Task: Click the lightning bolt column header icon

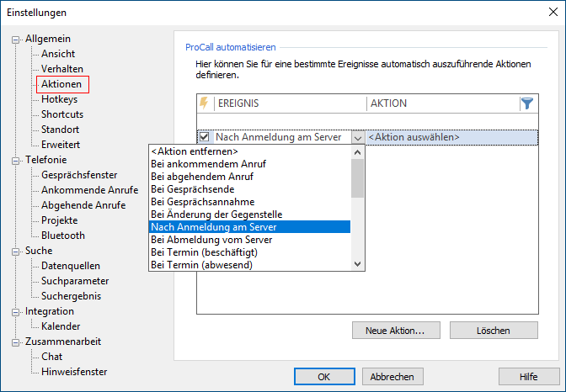Action: pos(203,103)
